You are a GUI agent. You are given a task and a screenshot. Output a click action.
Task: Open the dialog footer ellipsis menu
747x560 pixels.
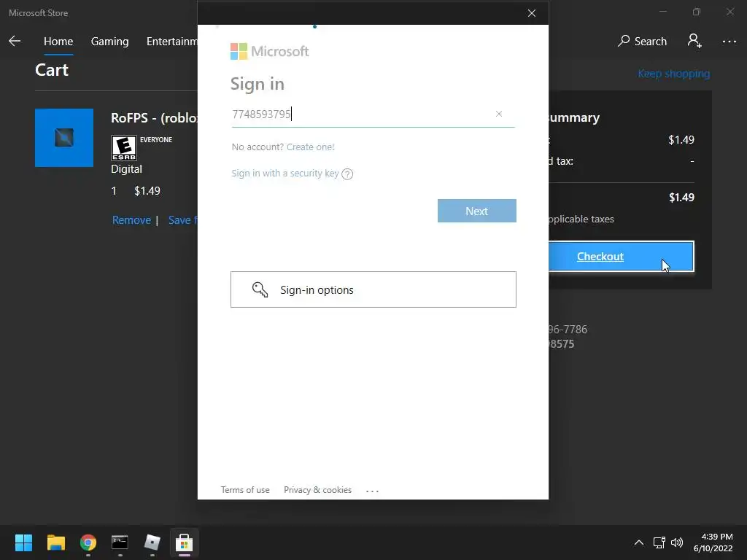pyautogui.click(x=372, y=491)
